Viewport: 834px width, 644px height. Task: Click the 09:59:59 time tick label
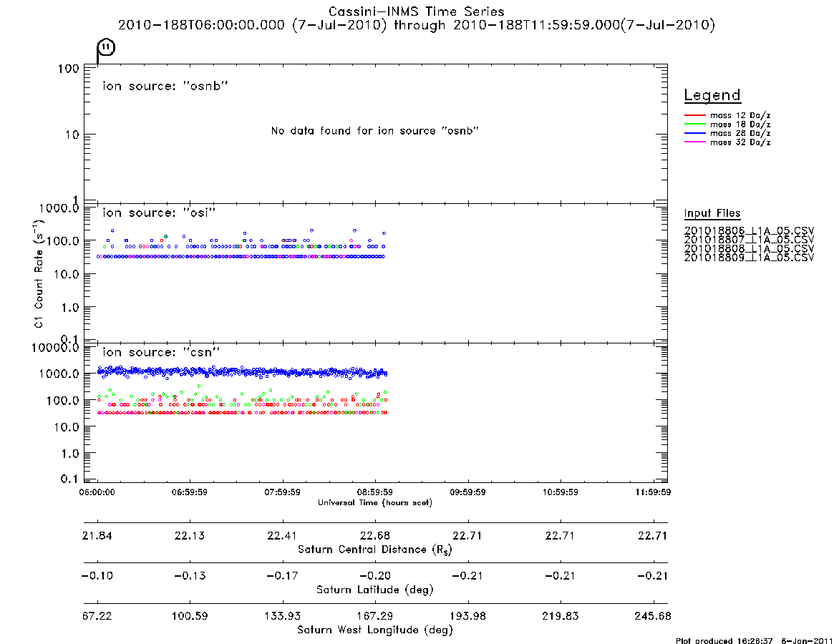[x=467, y=492]
